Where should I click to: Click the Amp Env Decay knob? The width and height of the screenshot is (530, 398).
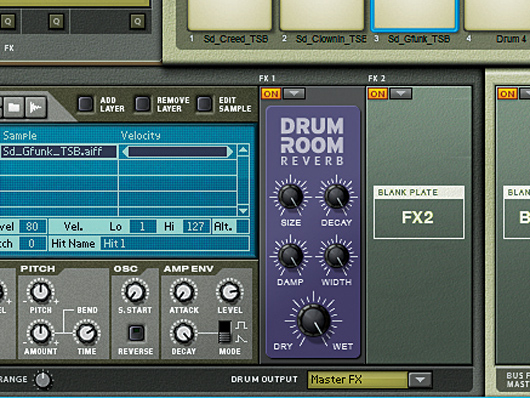(x=184, y=333)
